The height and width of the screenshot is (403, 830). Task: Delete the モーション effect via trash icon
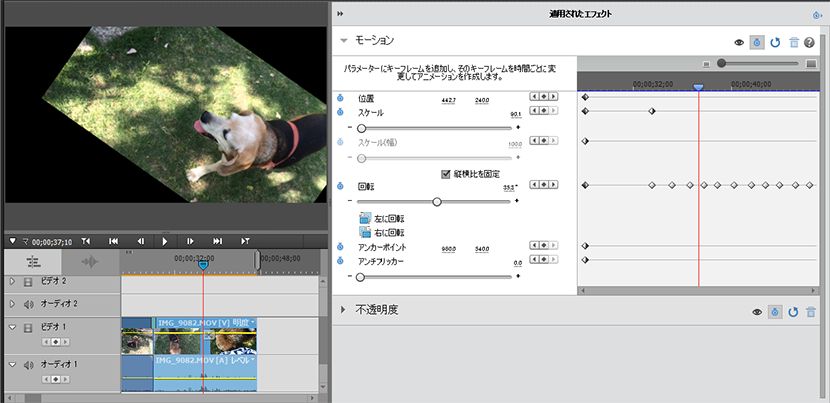pyautogui.click(x=793, y=43)
